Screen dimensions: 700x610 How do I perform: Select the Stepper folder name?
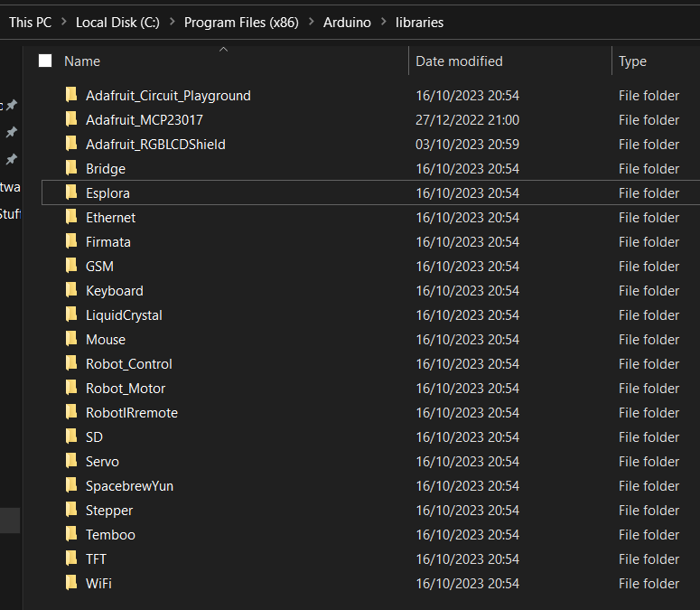(x=109, y=511)
